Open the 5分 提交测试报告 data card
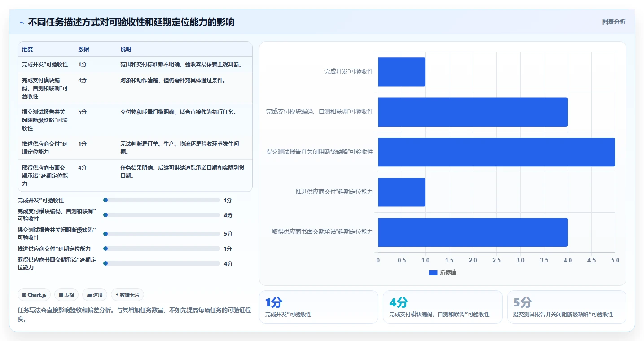644x341 pixels. click(x=566, y=307)
